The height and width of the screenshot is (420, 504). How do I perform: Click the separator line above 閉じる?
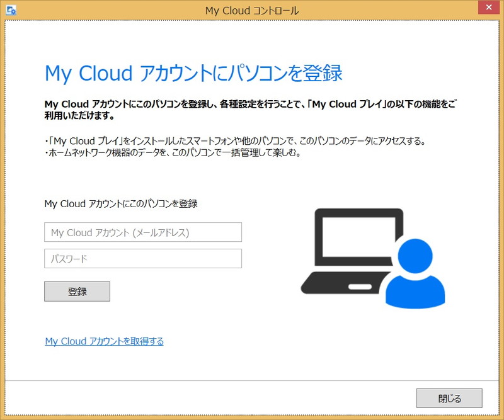(x=252, y=381)
